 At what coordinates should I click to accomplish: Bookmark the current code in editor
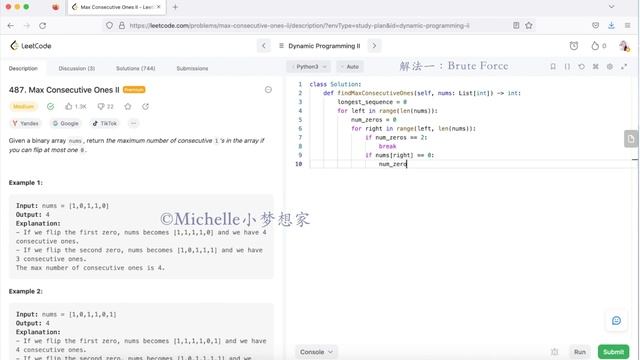[x=553, y=66]
